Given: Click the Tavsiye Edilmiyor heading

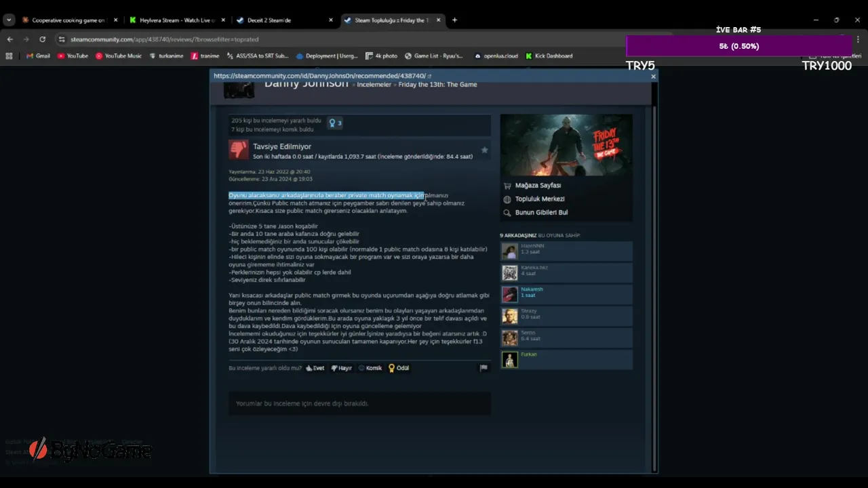Looking at the screenshot, I should 282,146.
